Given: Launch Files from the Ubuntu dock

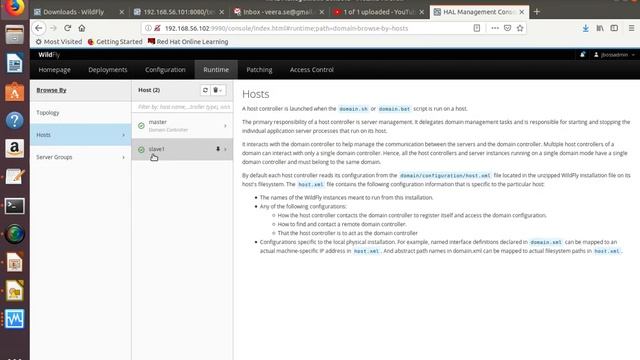Looking at the screenshot, I should tap(14, 34).
